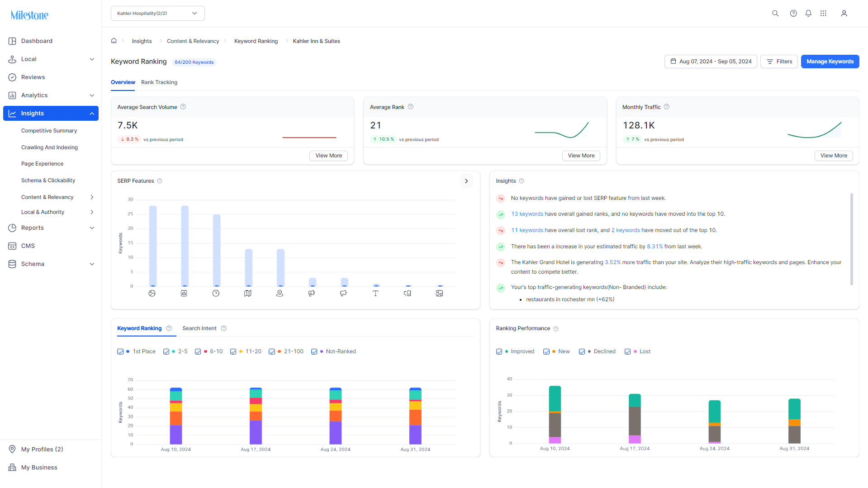
Task: Show info for Insights panel
Action: click(522, 181)
